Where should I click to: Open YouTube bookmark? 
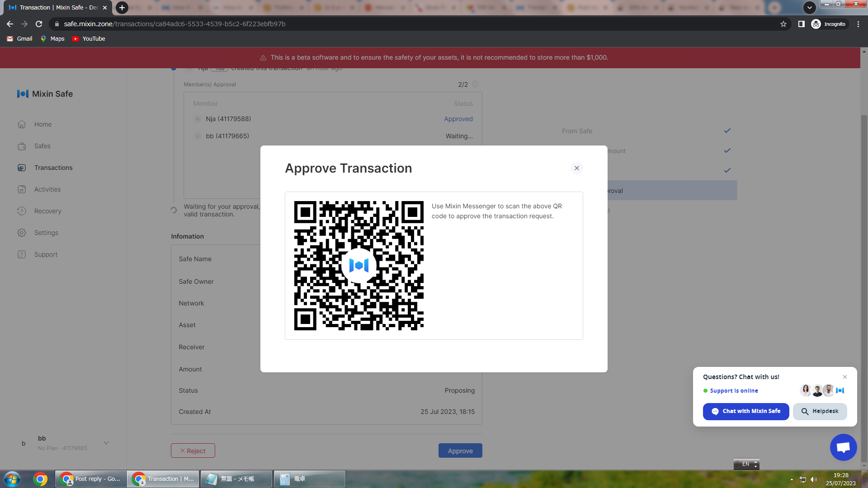(89, 39)
